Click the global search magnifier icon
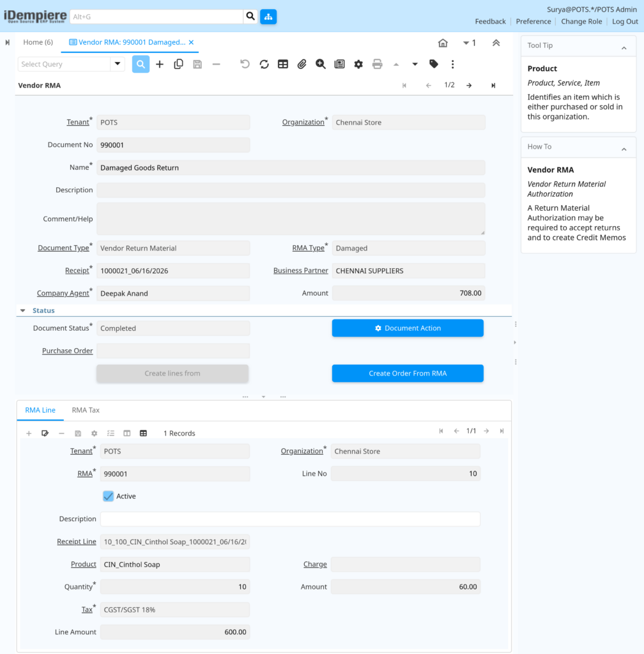Screen dimensions: 644x654 point(250,17)
